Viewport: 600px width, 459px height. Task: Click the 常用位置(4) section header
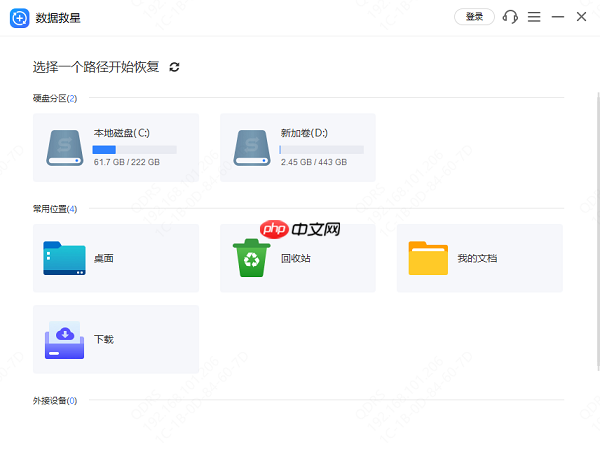click(55, 209)
